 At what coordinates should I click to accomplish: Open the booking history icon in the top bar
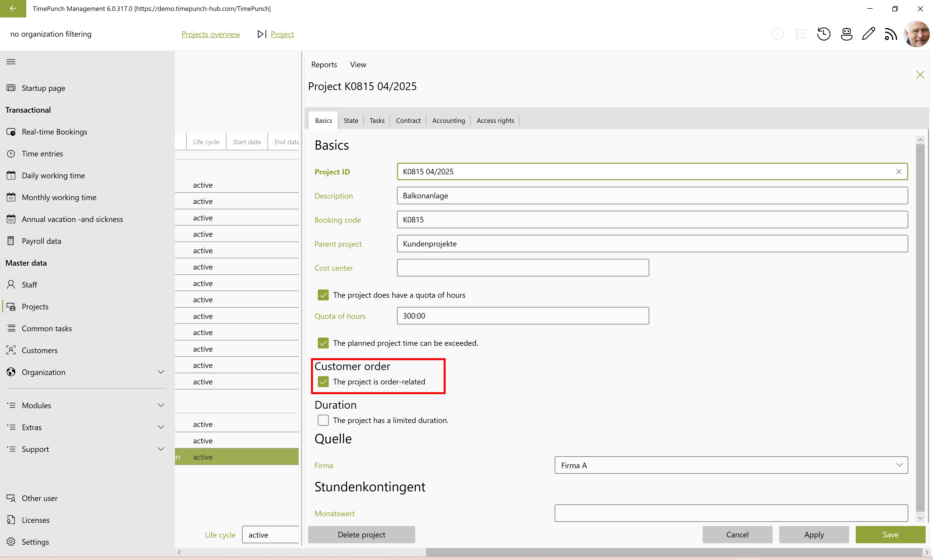tap(824, 34)
